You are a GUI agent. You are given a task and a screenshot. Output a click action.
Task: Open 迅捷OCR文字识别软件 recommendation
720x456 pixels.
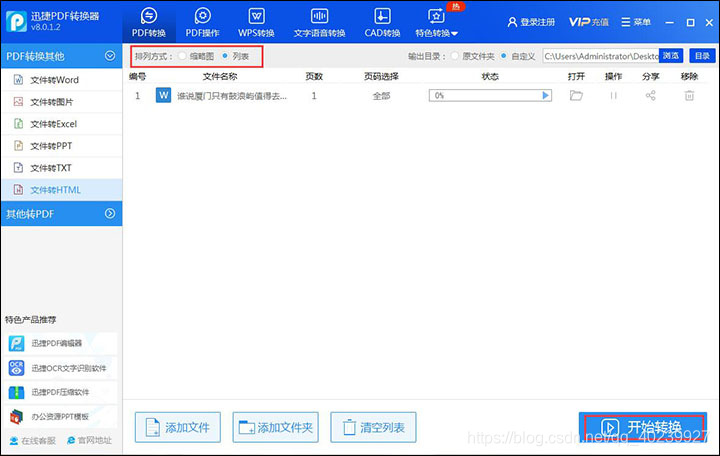62,368
